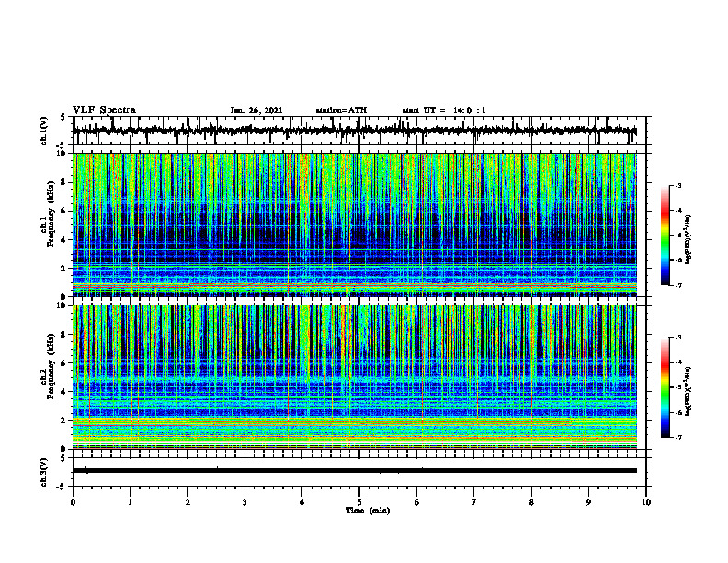Click inside the ch.2 spectrogram panel
This screenshot has height=563, width=728.
click(354, 377)
